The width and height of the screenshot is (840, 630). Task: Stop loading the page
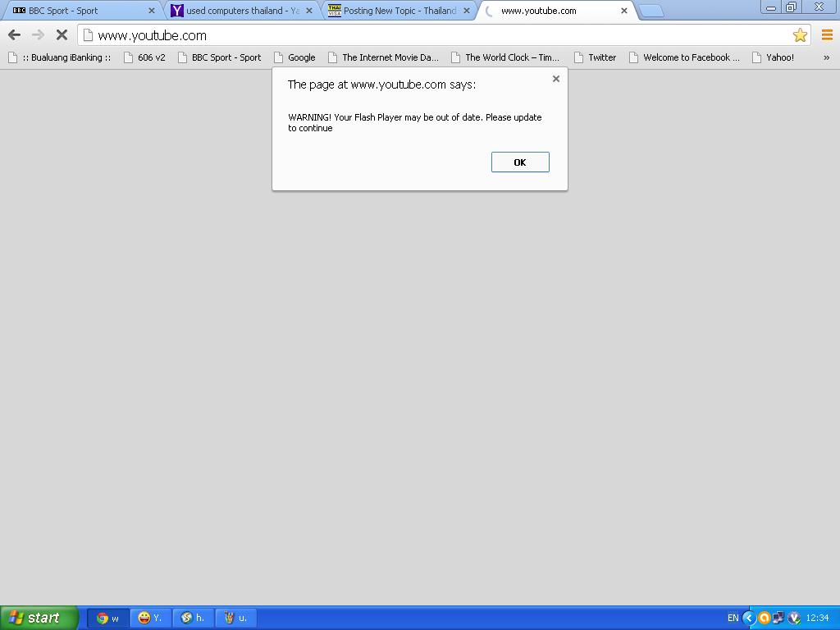point(62,35)
